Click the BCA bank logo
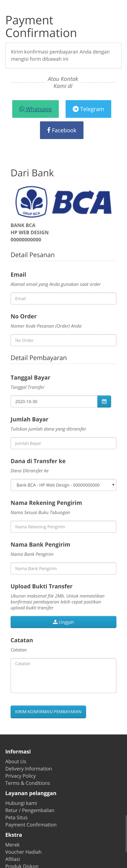Viewport: 127px width, 868px height. pos(63,202)
